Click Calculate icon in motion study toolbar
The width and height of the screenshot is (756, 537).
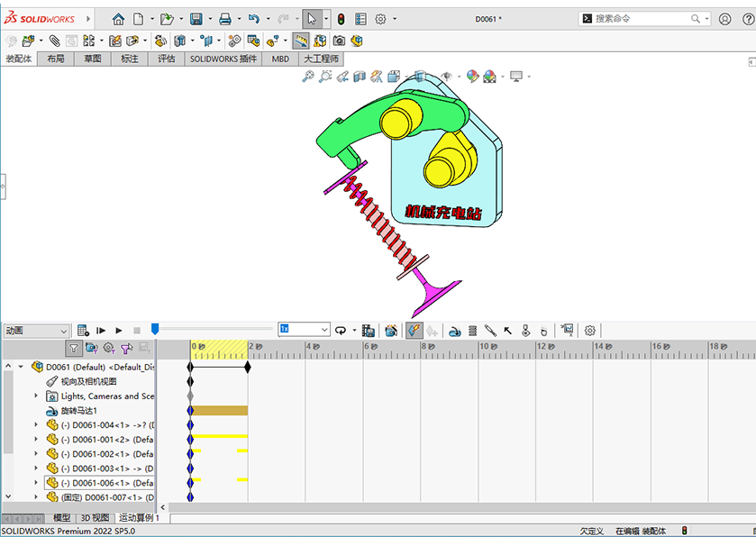coord(83,331)
